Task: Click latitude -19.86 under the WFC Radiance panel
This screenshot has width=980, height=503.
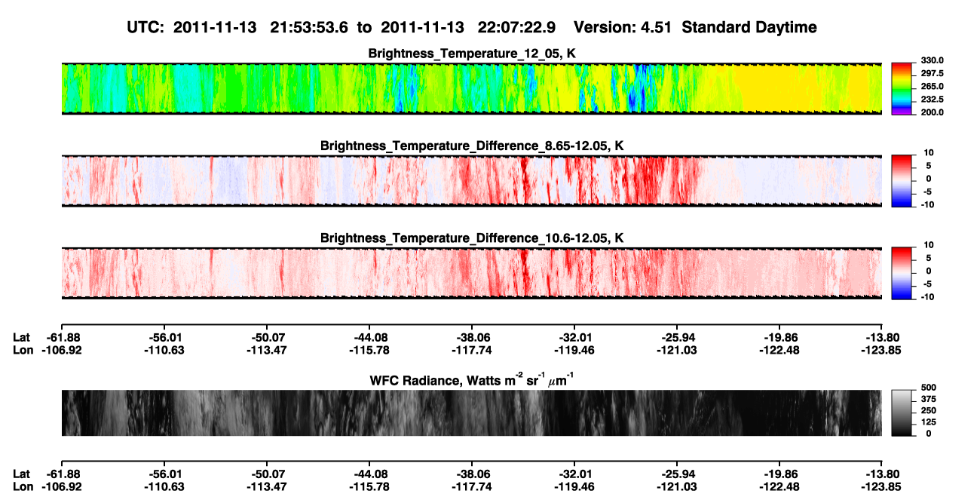Action: coord(779,475)
